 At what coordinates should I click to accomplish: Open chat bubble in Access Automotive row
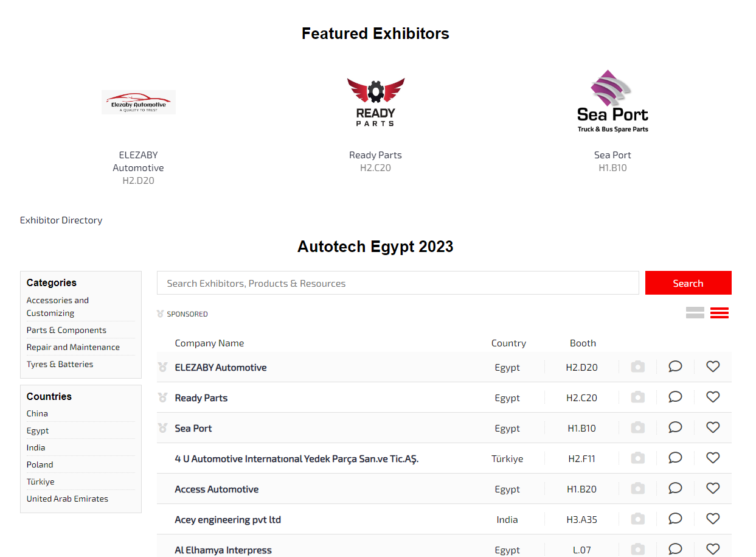[675, 488]
